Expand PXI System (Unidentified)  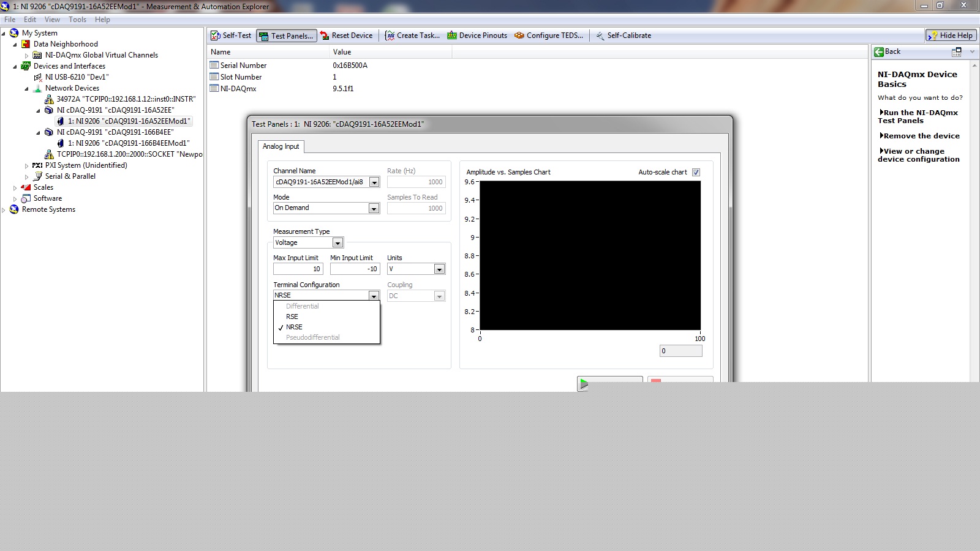click(x=27, y=165)
